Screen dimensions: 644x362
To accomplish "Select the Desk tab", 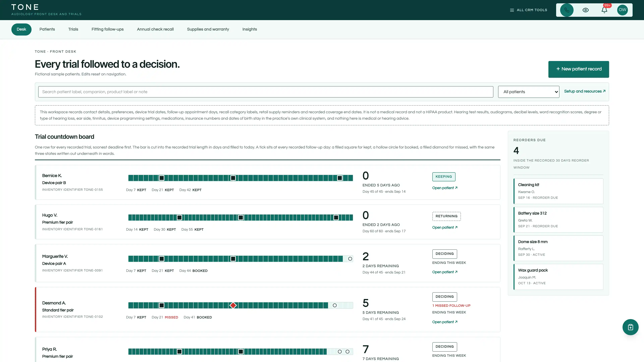I will [21, 29].
